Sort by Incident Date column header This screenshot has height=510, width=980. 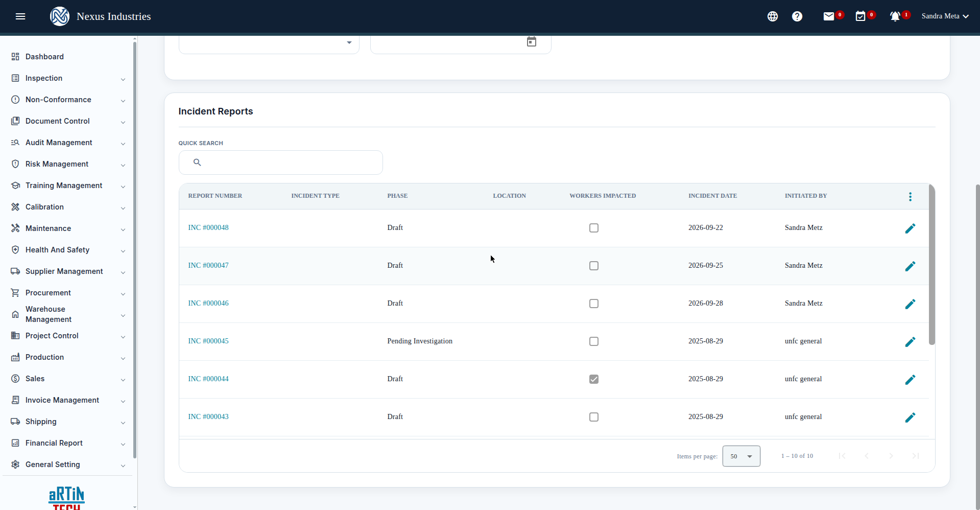click(x=712, y=196)
